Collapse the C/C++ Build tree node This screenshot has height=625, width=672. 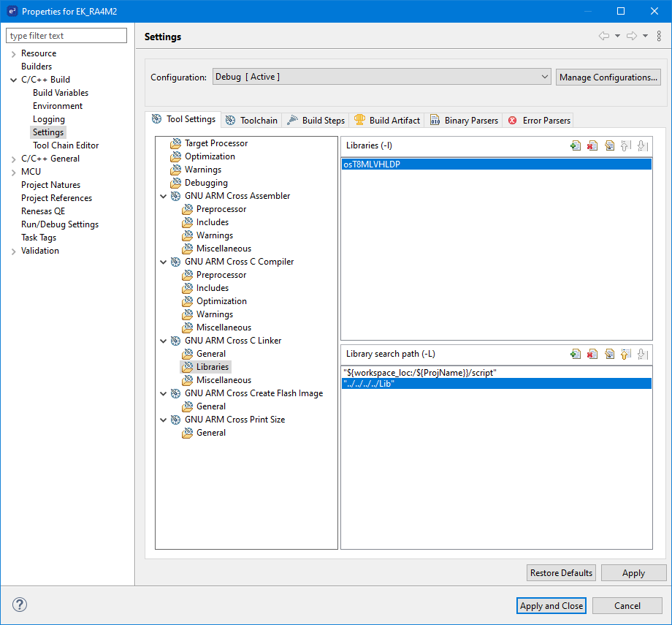(13, 80)
